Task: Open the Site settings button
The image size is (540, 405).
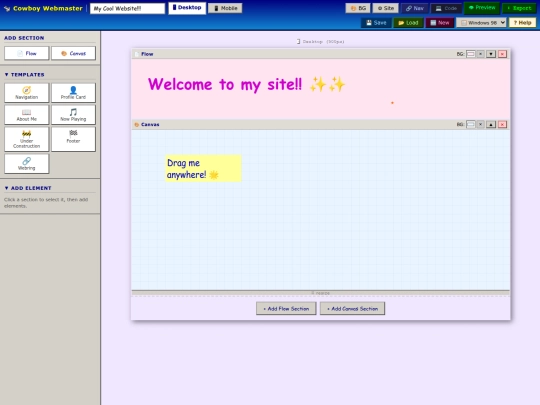Action: coord(385,8)
